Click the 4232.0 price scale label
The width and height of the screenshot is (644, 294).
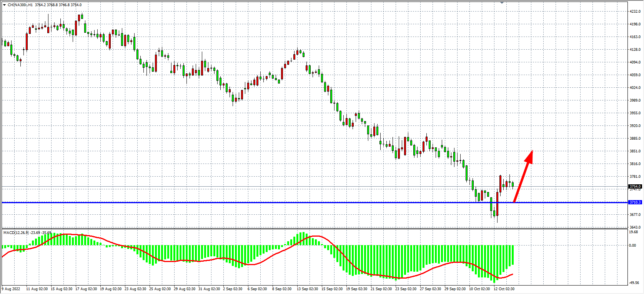click(635, 12)
